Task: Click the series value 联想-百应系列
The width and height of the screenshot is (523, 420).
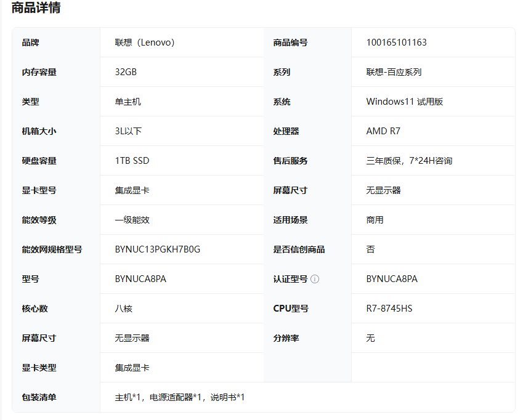Action: coord(394,72)
